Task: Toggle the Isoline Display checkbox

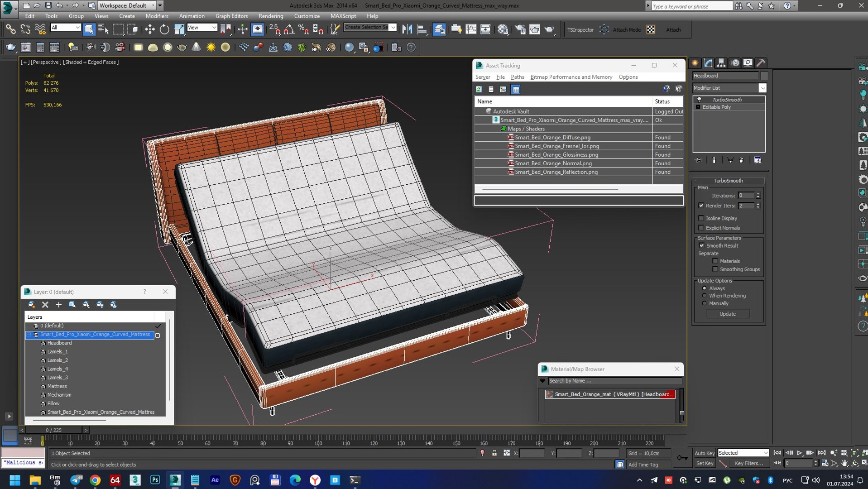Action: [x=701, y=218]
